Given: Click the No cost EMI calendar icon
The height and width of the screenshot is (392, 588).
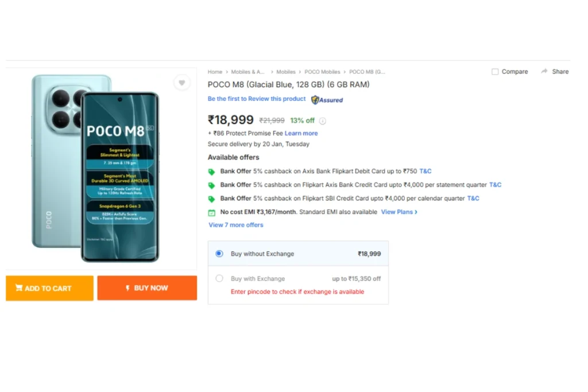Looking at the screenshot, I should 211,212.
